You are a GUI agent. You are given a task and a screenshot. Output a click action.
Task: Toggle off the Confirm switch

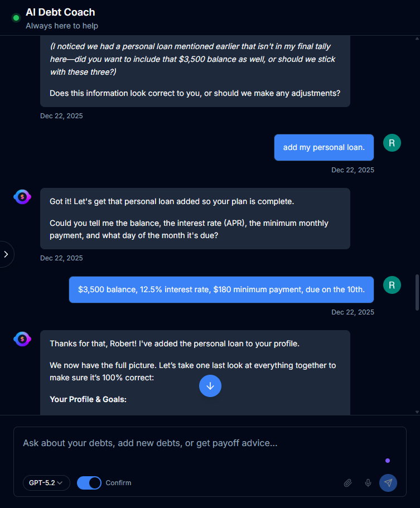point(89,482)
